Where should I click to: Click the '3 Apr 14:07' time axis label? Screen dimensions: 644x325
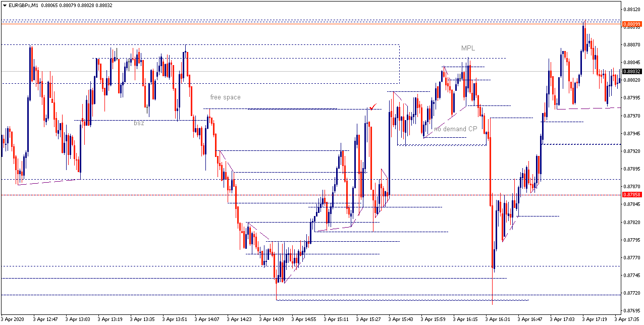tap(208, 319)
